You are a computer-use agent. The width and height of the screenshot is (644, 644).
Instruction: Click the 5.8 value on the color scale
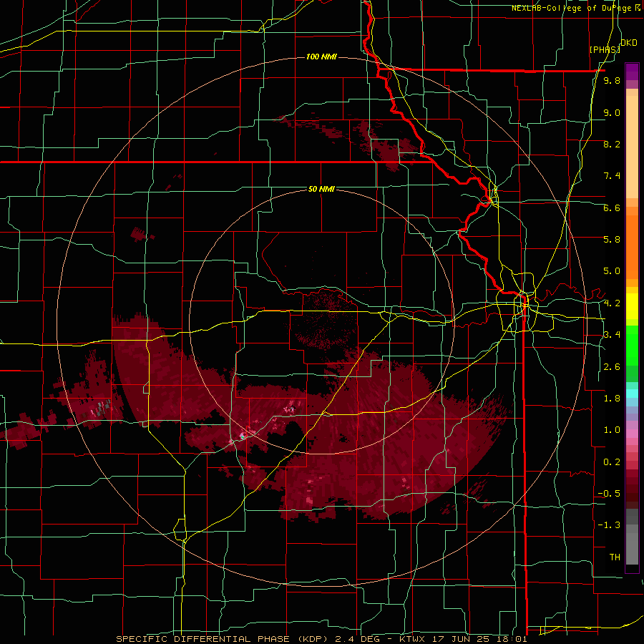coord(612,239)
